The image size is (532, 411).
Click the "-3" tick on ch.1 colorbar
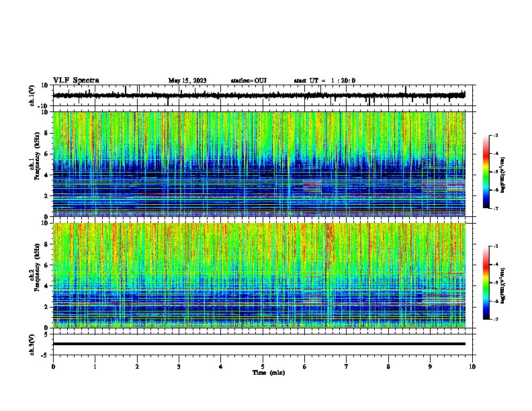click(496, 135)
